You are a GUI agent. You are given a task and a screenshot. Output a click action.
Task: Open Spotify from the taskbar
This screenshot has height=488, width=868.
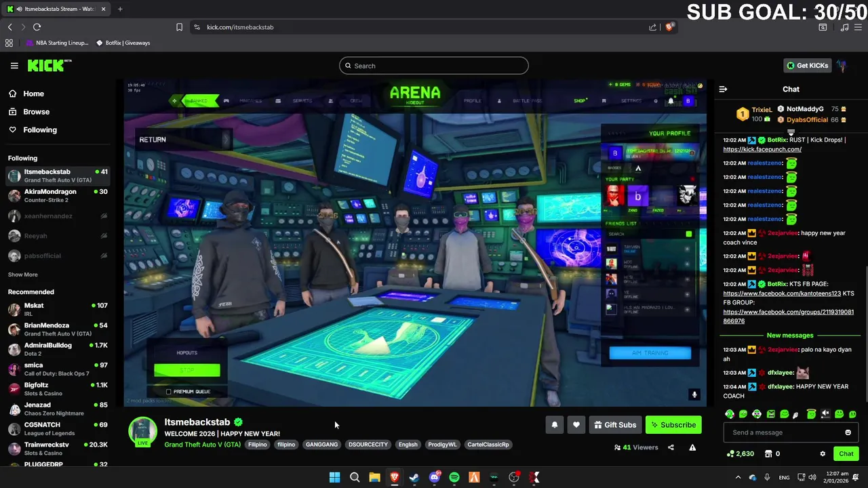(x=454, y=477)
